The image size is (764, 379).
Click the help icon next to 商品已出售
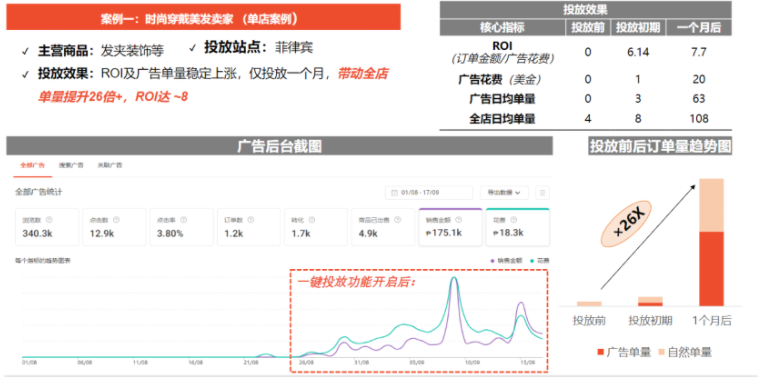(x=397, y=220)
